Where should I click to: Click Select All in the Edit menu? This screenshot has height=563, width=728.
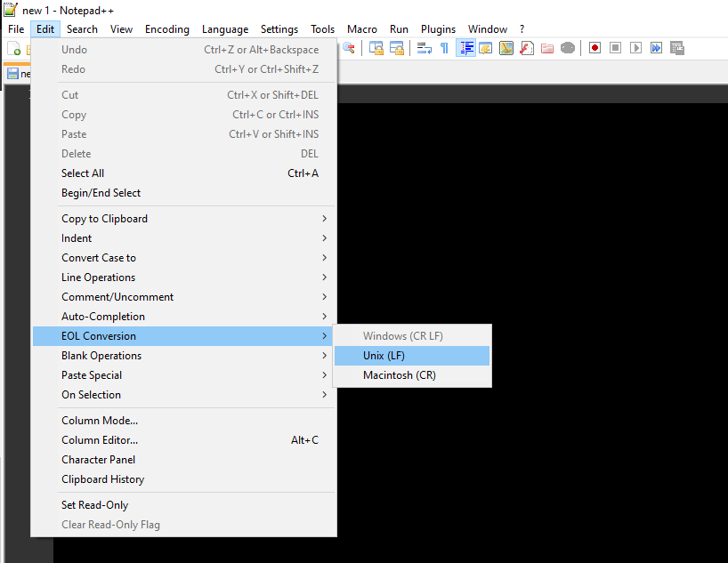click(x=83, y=173)
